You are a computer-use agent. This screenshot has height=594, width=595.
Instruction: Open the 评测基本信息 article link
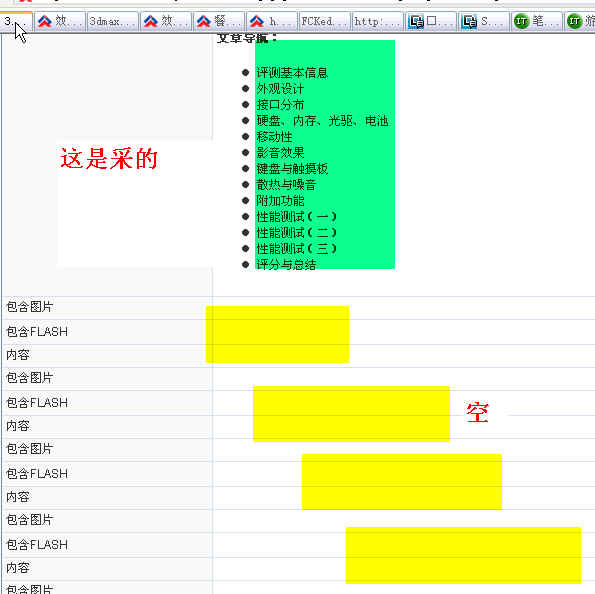click(292, 72)
